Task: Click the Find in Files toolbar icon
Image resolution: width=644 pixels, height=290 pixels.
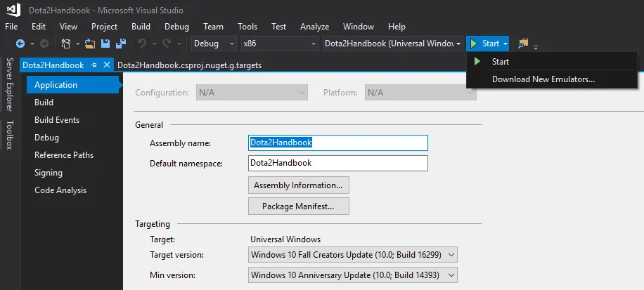Action: 523,44
